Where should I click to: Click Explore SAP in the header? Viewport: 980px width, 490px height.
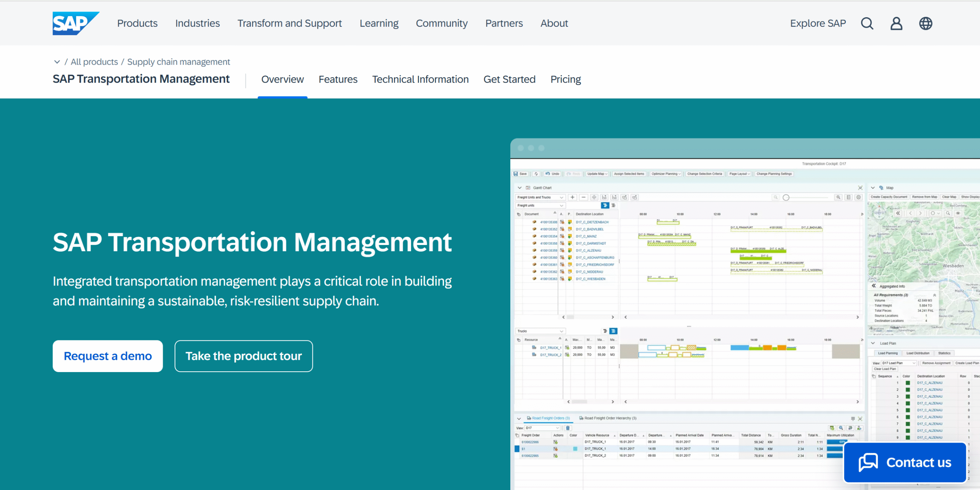pyautogui.click(x=818, y=23)
